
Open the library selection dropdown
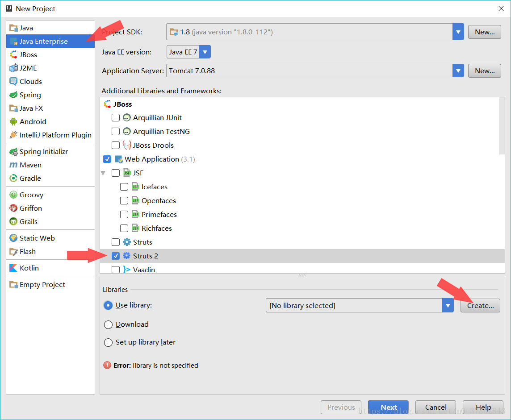[448, 305]
